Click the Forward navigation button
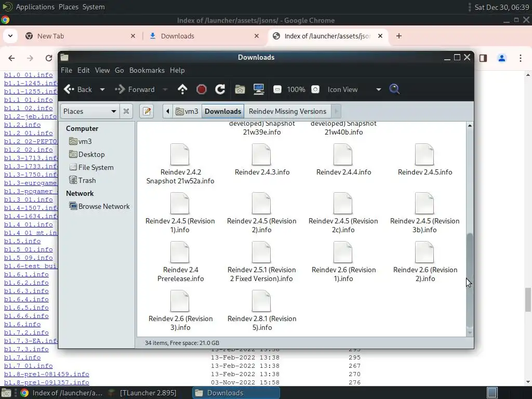 (x=135, y=89)
